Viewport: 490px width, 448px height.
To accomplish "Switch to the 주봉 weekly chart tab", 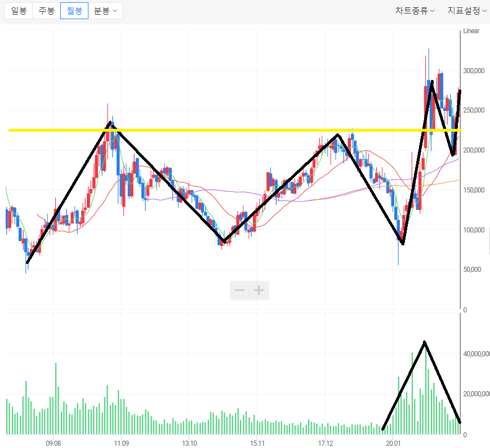I will (47, 11).
